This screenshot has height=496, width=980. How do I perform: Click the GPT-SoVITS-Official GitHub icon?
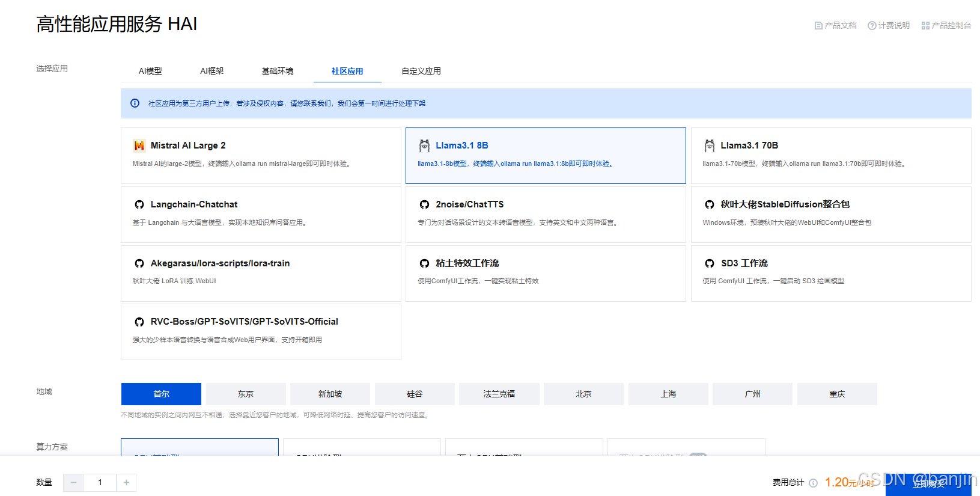coord(139,322)
